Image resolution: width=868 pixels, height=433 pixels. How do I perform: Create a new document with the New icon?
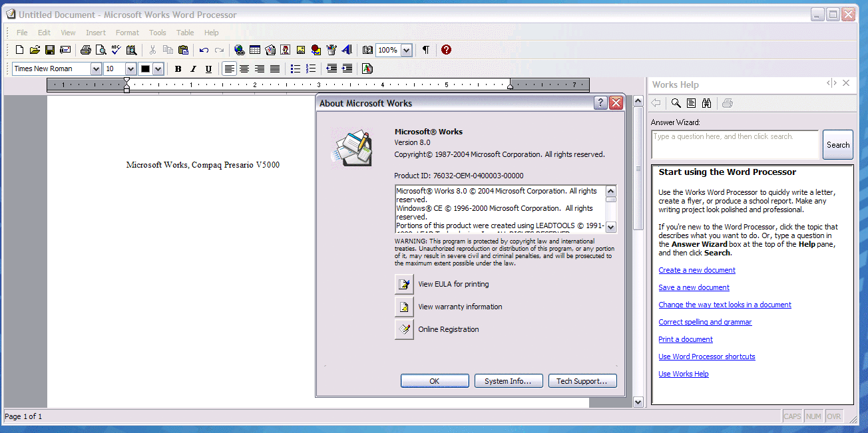(19, 50)
